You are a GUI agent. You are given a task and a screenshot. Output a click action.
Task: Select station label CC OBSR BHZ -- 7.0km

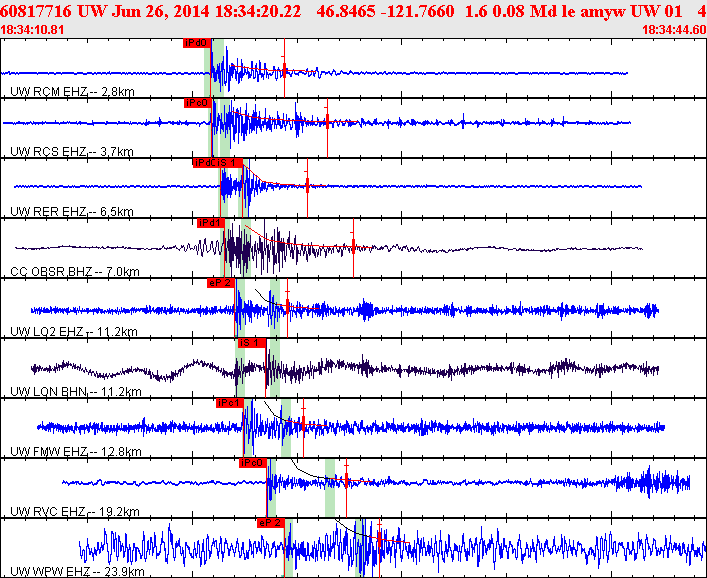(x=75, y=272)
